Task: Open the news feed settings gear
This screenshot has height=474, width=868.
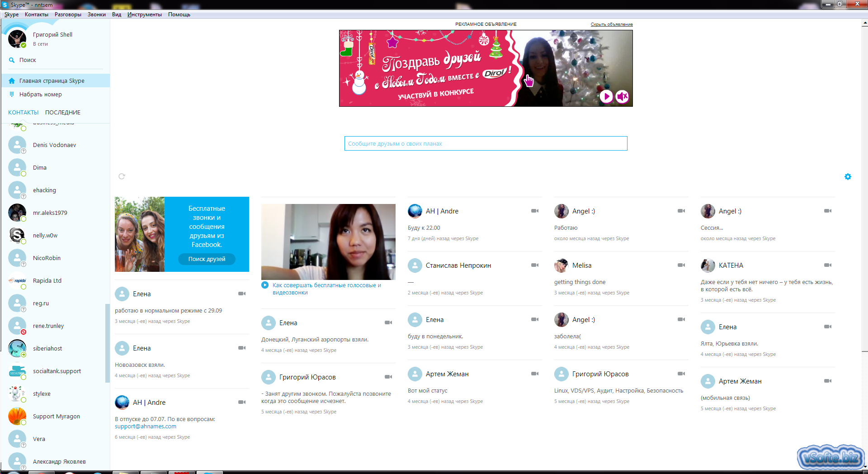Action: pos(848,177)
